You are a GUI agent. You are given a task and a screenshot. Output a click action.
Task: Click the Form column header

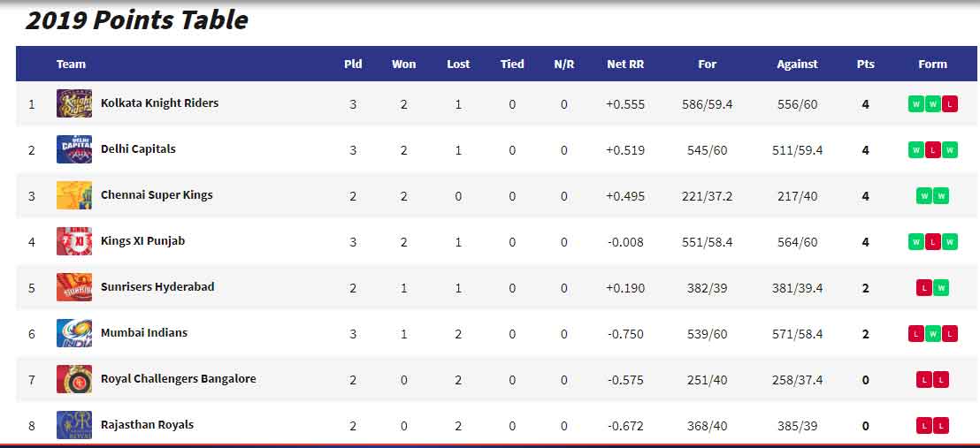[932, 65]
